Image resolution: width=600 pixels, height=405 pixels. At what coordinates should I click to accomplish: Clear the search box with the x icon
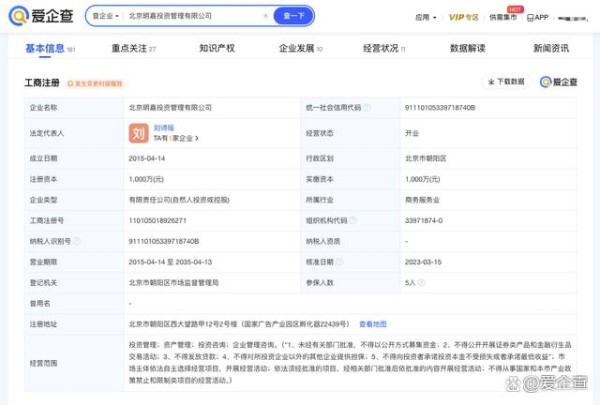tap(266, 16)
